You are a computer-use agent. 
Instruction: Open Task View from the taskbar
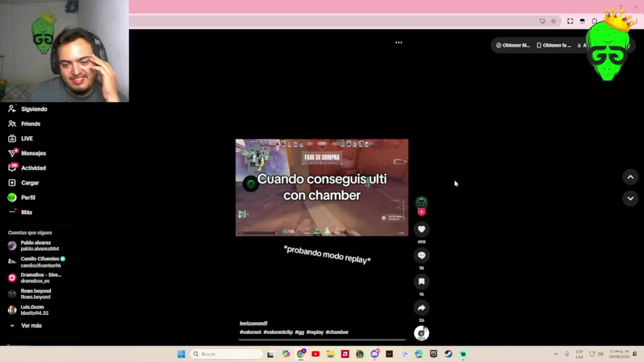(x=271, y=354)
